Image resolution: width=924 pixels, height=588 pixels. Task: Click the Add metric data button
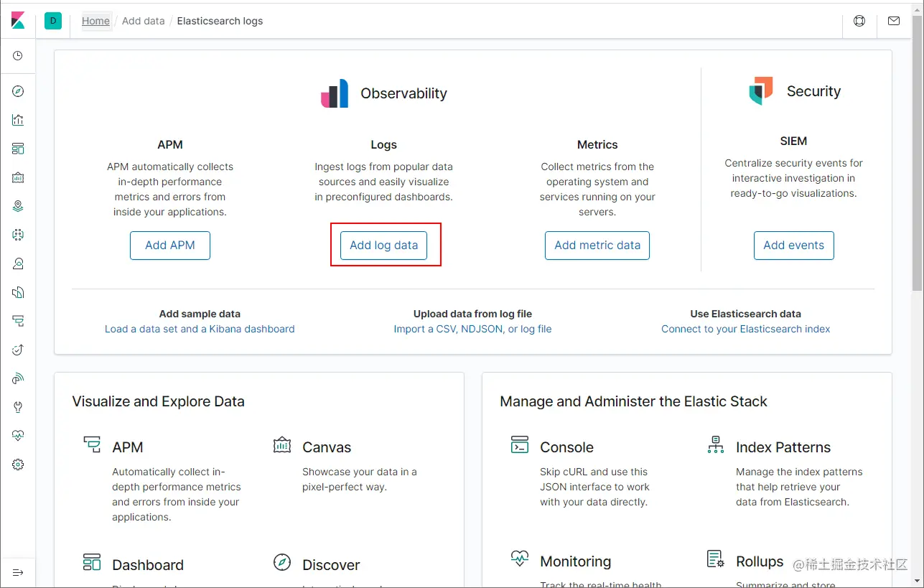[x=597, y=246]
